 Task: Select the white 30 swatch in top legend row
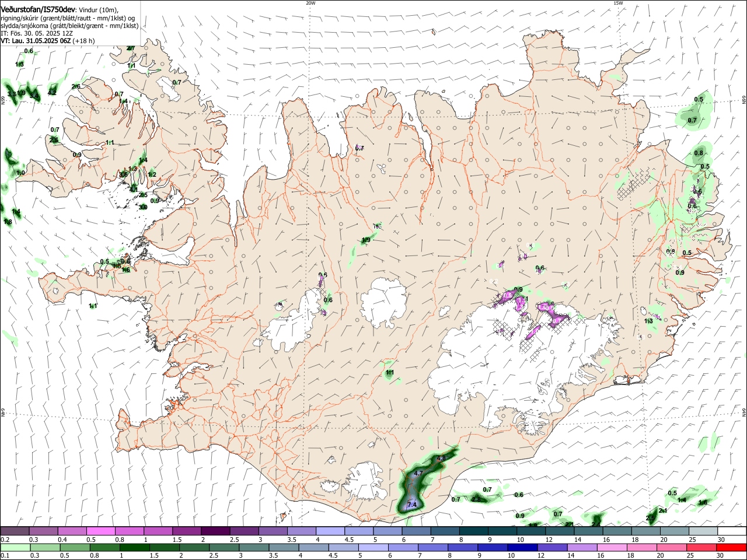tap(732, 531)
